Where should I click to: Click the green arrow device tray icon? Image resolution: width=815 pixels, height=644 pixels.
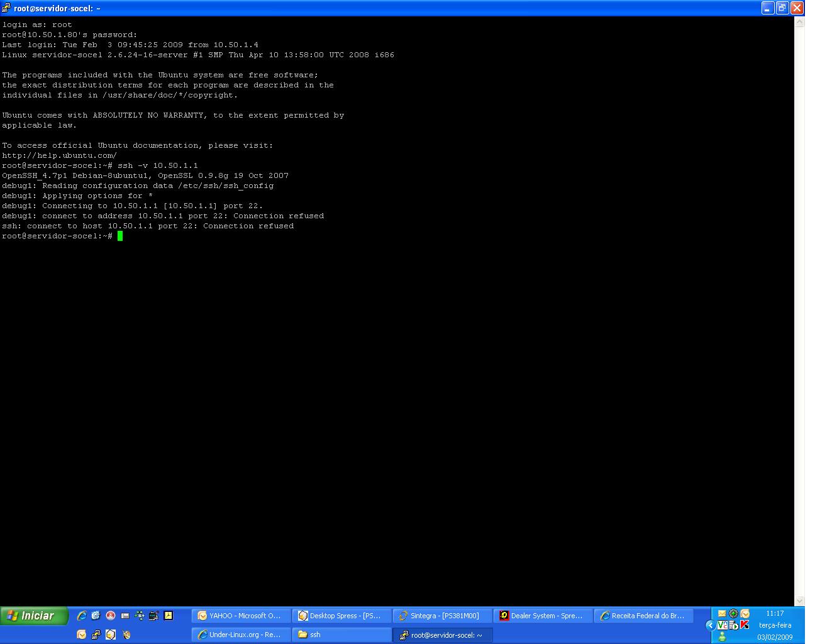pos(733,625)
